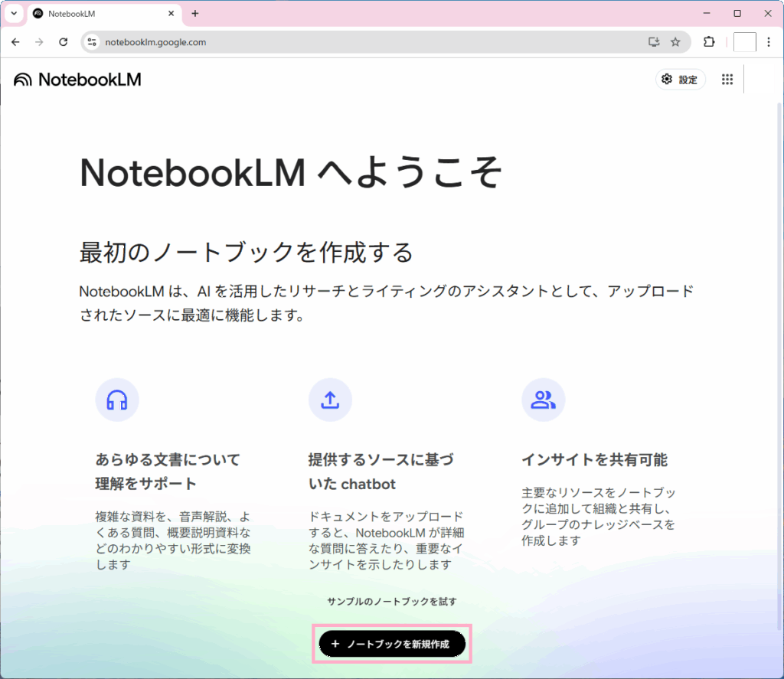Click the upload source icon
The image size is (784, 679).
[x=330, y=400]
